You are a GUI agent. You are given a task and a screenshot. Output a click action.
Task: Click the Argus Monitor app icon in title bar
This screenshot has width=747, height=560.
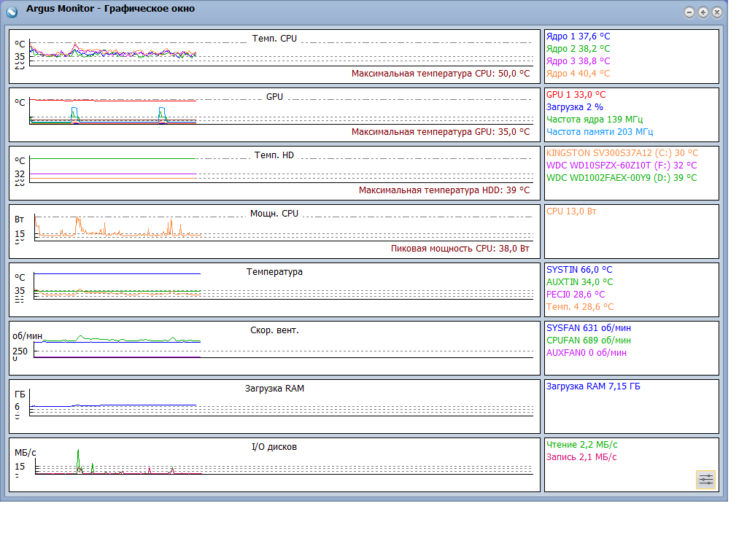coord(12,11)
